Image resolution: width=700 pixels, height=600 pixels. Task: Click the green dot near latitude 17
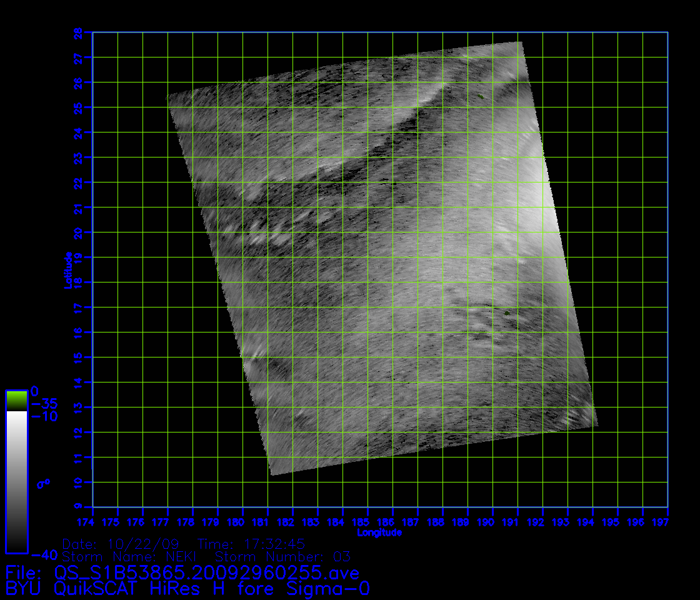(x=507, y=312)
